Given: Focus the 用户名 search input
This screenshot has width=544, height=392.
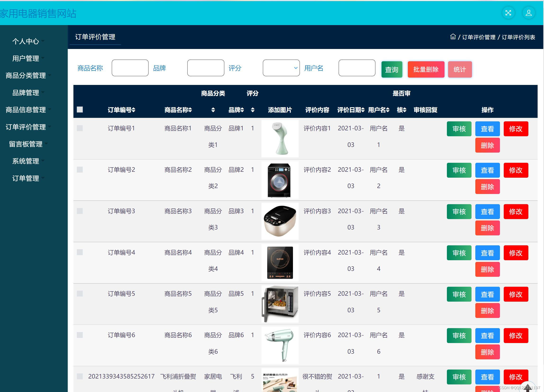Looking at the screenshot, I should 357,68.
